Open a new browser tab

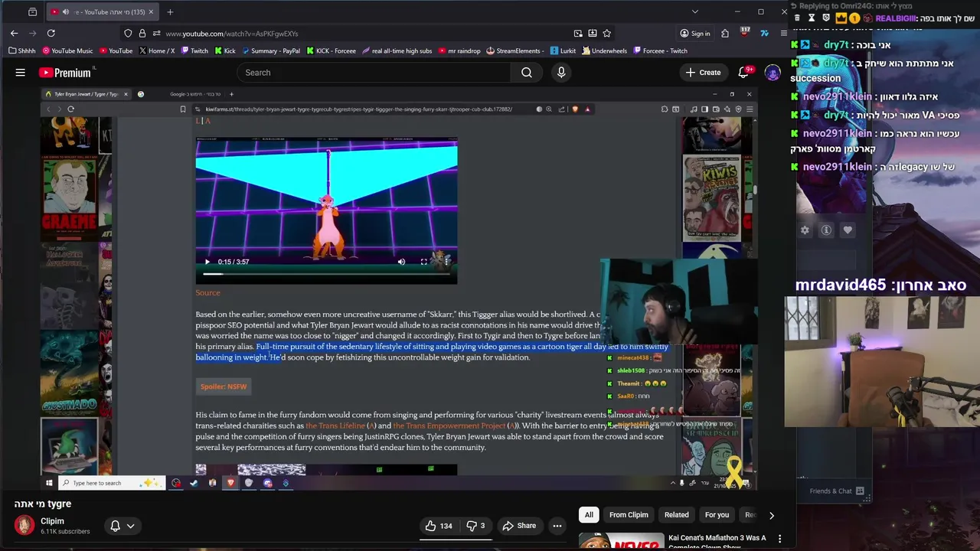170,11
